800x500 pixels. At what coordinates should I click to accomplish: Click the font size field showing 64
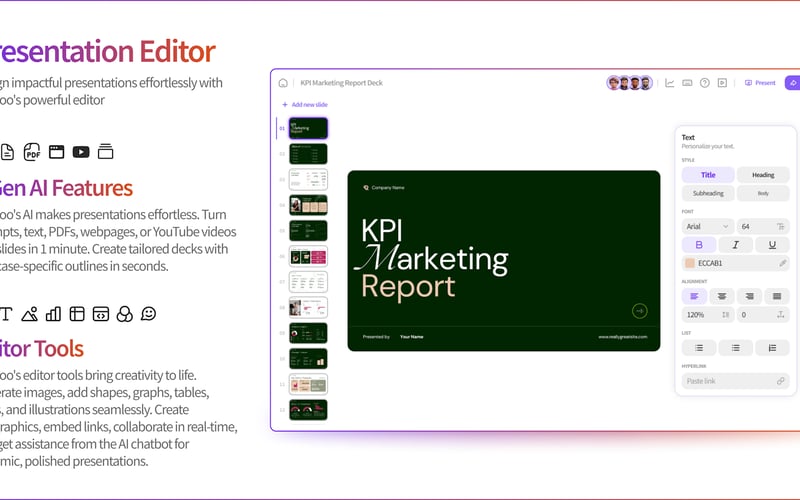pos(763,227)
